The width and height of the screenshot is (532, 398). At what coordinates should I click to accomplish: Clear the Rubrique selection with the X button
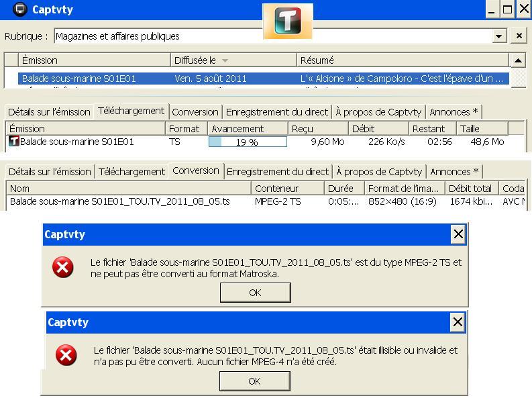[519, 36]
